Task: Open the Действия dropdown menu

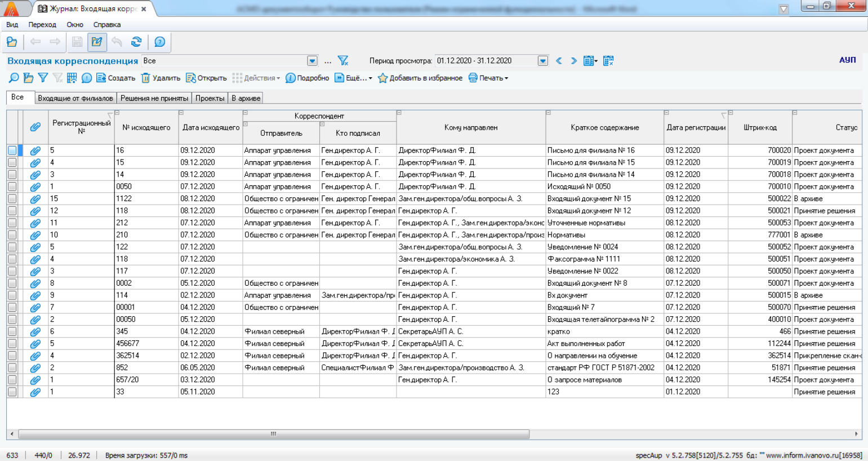Action: tap(256, 78)
